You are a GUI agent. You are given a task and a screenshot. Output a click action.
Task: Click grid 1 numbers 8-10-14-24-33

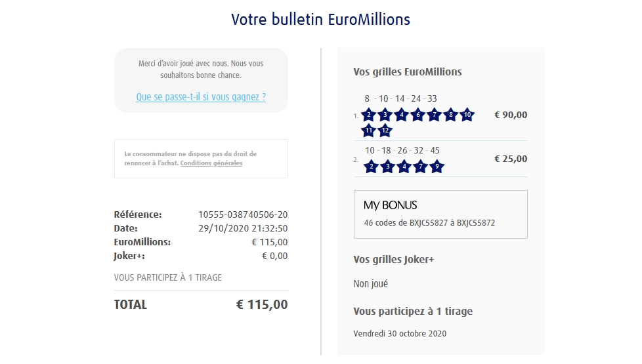click(400, 98)
